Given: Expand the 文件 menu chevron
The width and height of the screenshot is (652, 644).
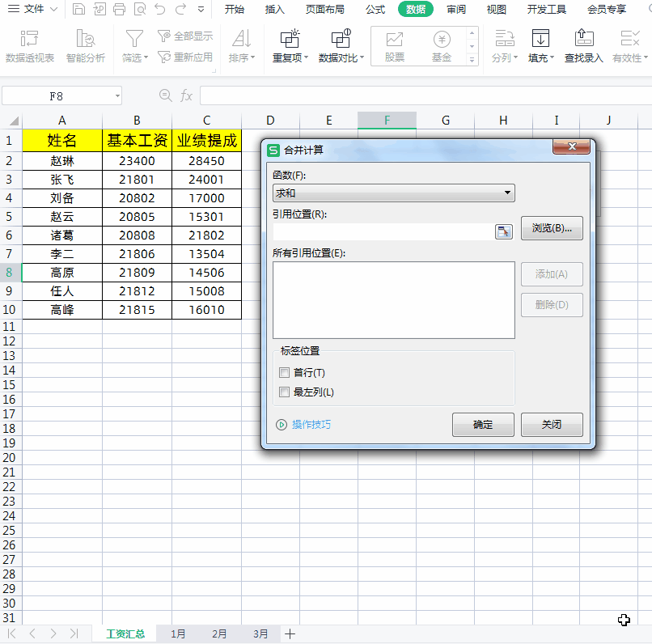Looking at the screenshot, I should tap(53, 9).
